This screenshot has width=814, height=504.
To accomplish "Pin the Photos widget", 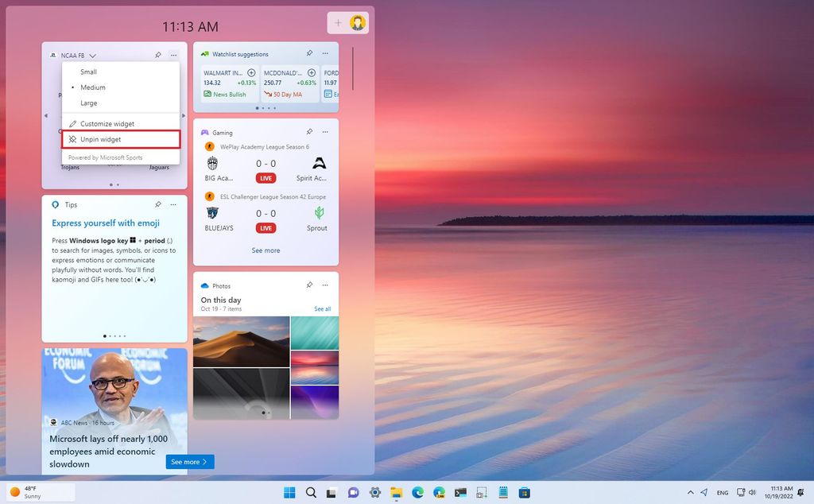I will click(x=309, y=285).
